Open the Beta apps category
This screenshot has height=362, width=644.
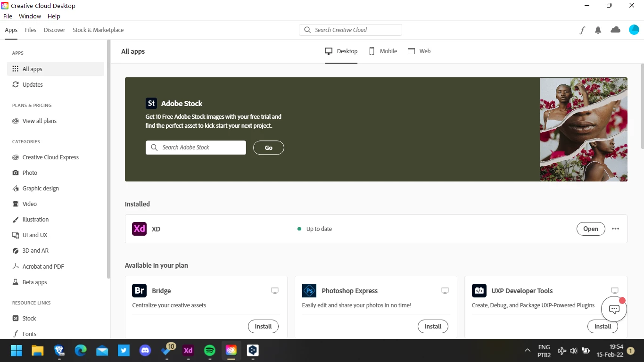[56, 282]
